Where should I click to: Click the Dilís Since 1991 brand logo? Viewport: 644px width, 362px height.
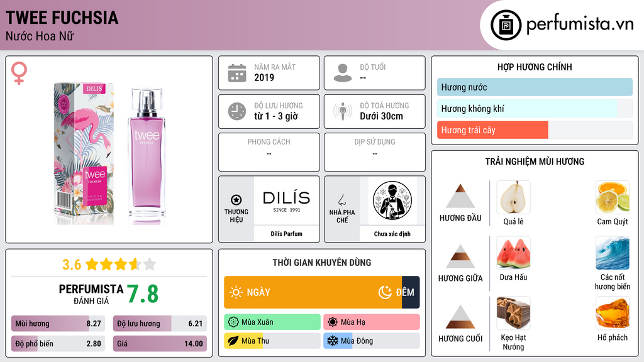286,202
